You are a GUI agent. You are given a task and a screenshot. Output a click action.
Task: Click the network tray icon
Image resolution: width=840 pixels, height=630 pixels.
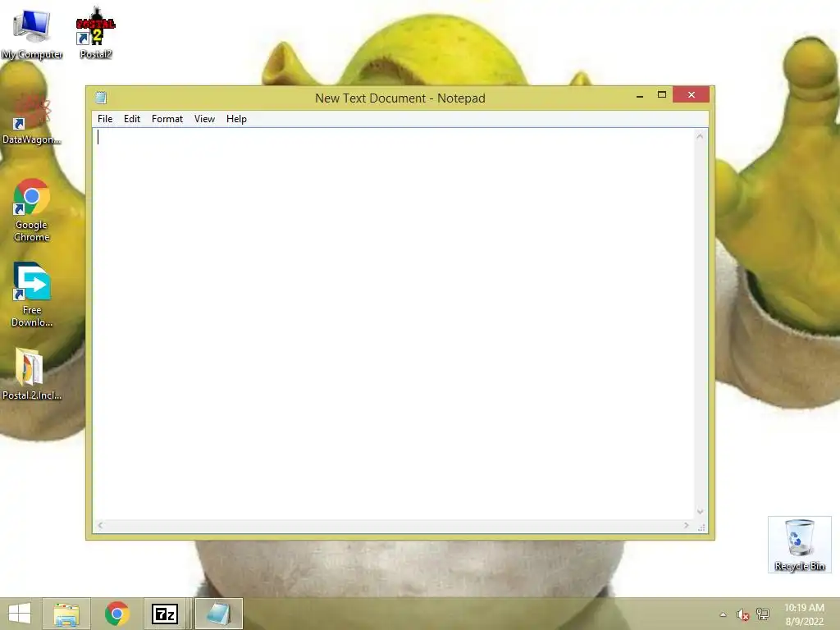click(763, 614)
